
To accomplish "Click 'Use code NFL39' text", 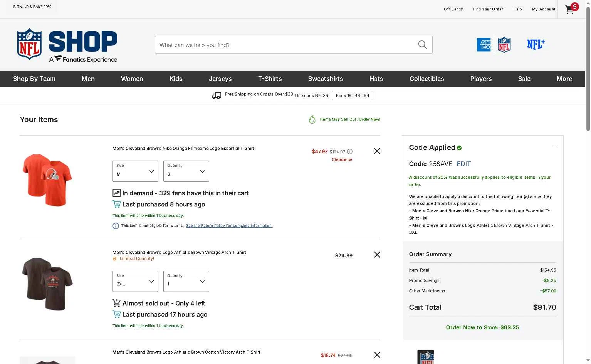I will (312, 96).
